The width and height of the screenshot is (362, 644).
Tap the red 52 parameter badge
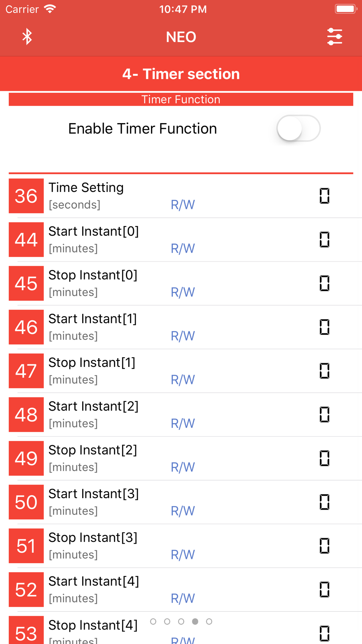(26, 590)
